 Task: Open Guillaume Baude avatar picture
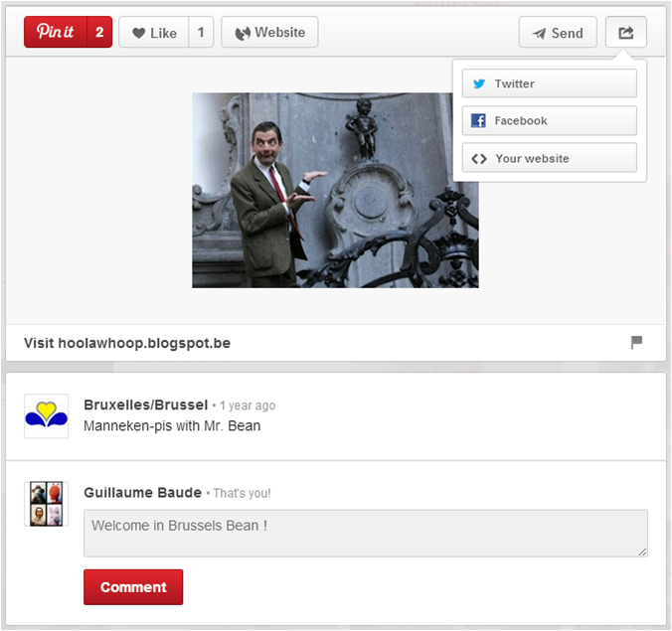tap(47, 504)
